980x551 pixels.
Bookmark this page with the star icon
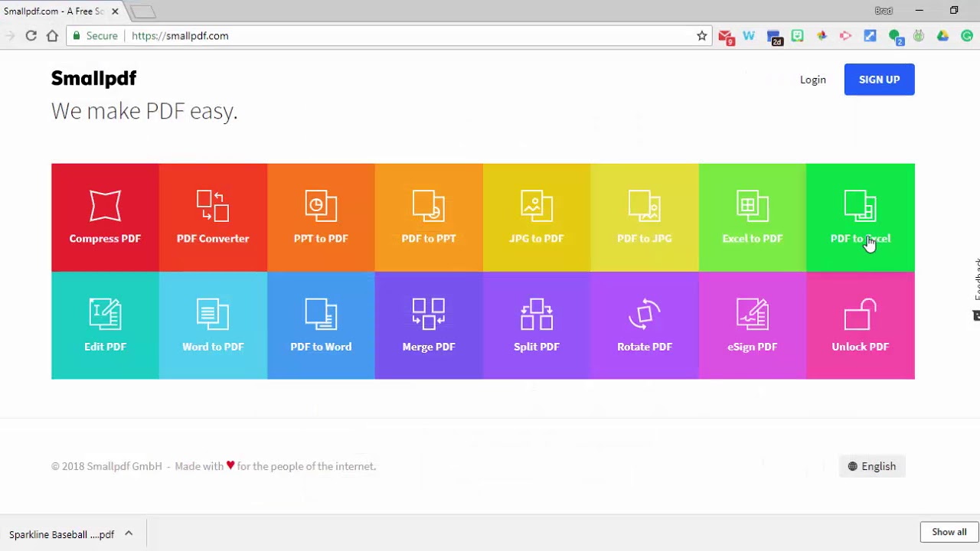click(x=701, y=36)
